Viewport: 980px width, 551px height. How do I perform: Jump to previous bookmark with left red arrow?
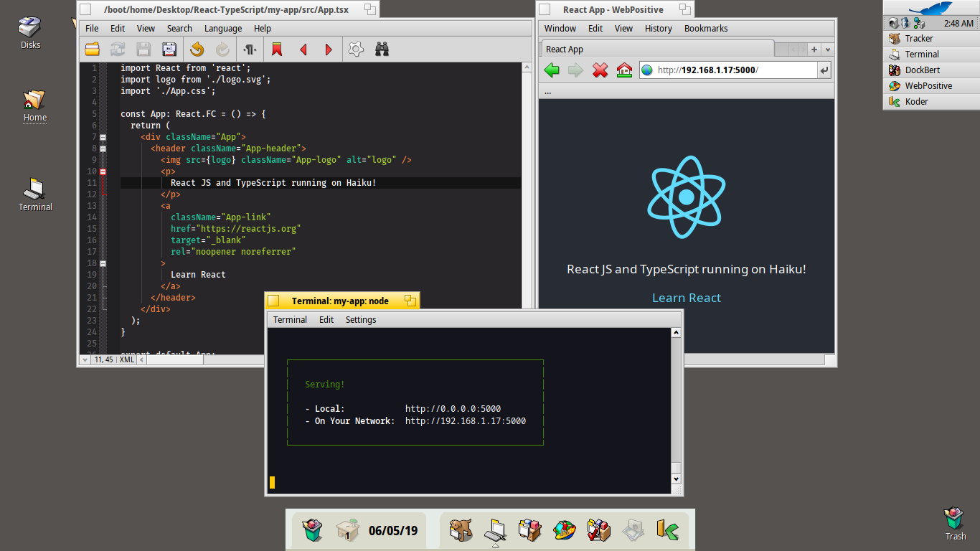tap(303, 50)
